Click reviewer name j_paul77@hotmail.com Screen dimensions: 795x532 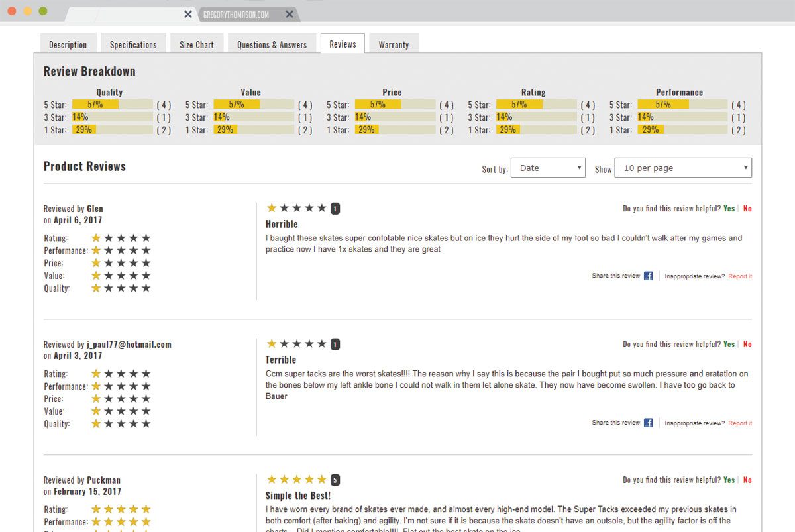[129, 345]
